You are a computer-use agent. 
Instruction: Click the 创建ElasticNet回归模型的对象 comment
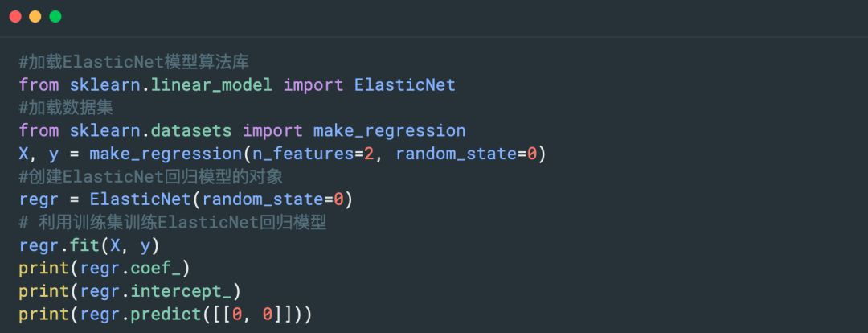pyautogui.click(x=150, y=176)
